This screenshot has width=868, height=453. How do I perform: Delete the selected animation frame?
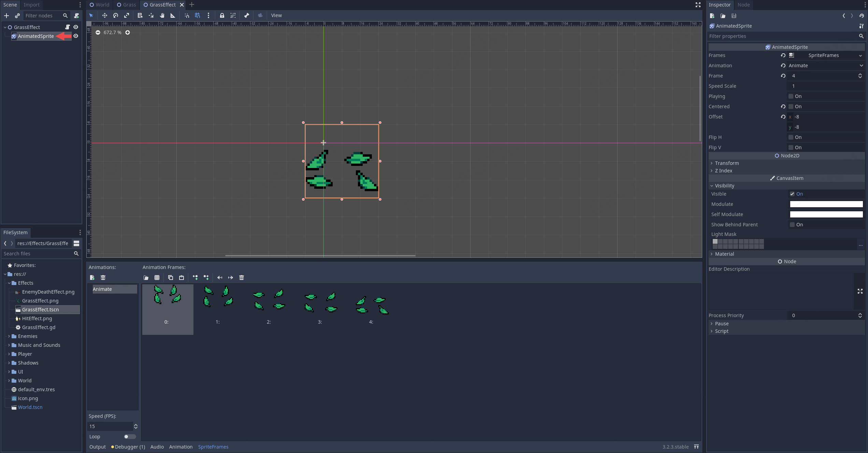pos(242,278)
